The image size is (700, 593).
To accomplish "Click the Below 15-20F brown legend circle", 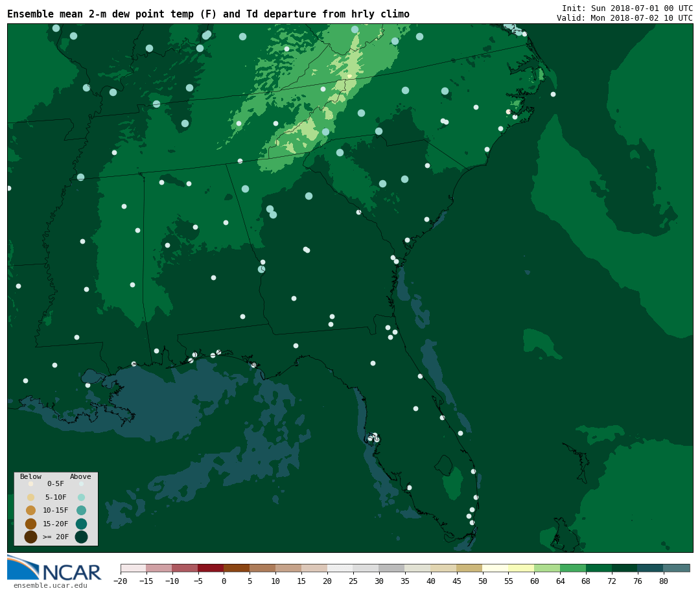I will 31,524.
